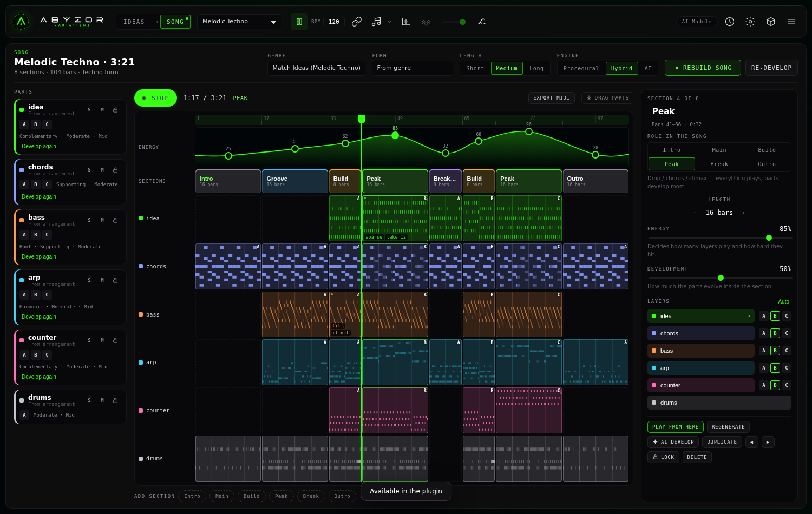Expand the chevron next to the music notes icon
The width and height of the screenshot is (812, 514).
coord(389,22)
